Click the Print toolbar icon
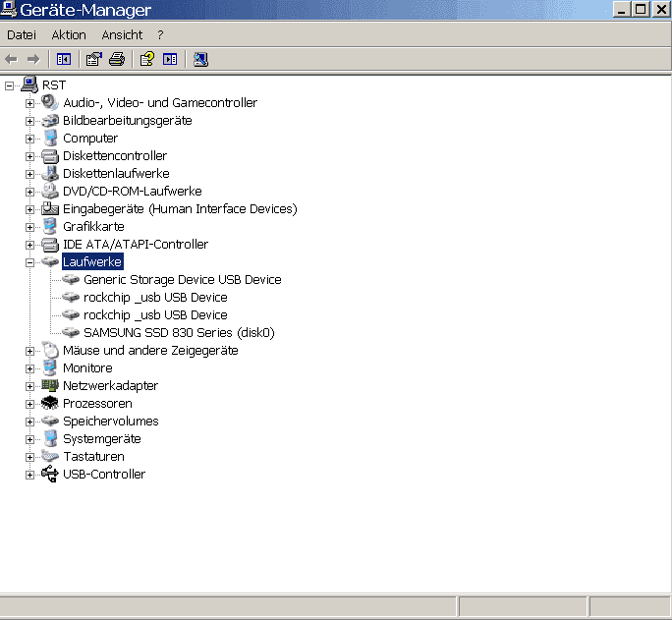 [x=117, y=59]
